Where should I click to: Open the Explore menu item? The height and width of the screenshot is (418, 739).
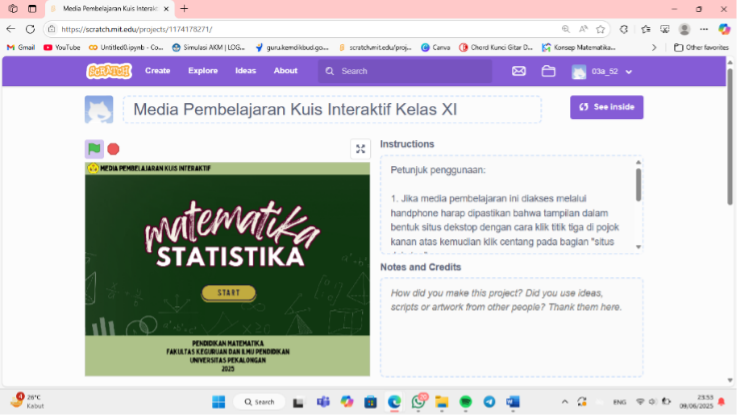tap(203, 71)
